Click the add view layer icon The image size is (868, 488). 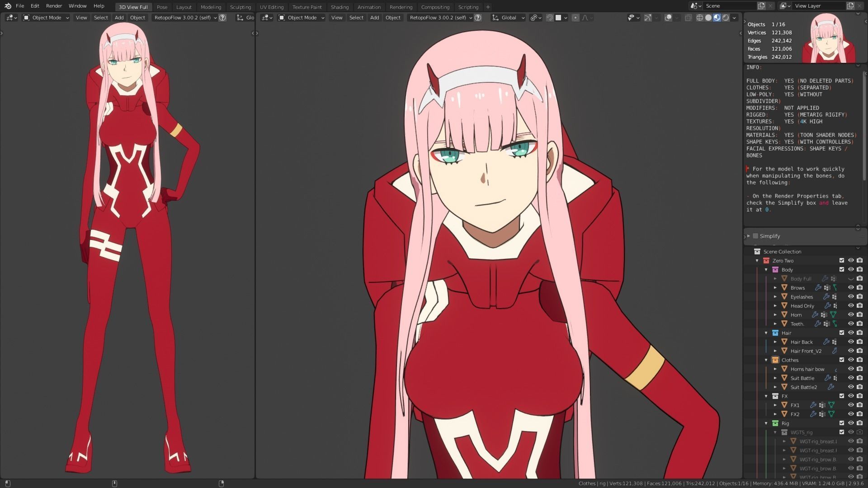[x=850, y=6]
